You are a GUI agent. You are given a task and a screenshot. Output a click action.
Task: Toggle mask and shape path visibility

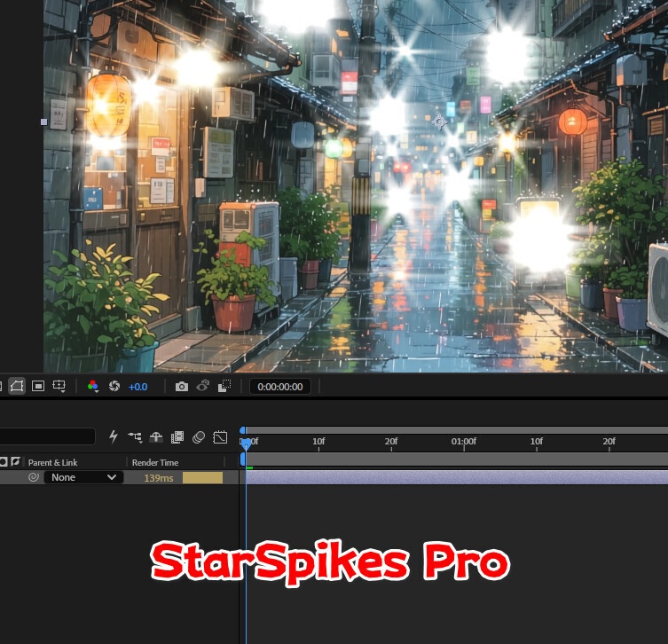pyautogui.click(x=17, y=387)
